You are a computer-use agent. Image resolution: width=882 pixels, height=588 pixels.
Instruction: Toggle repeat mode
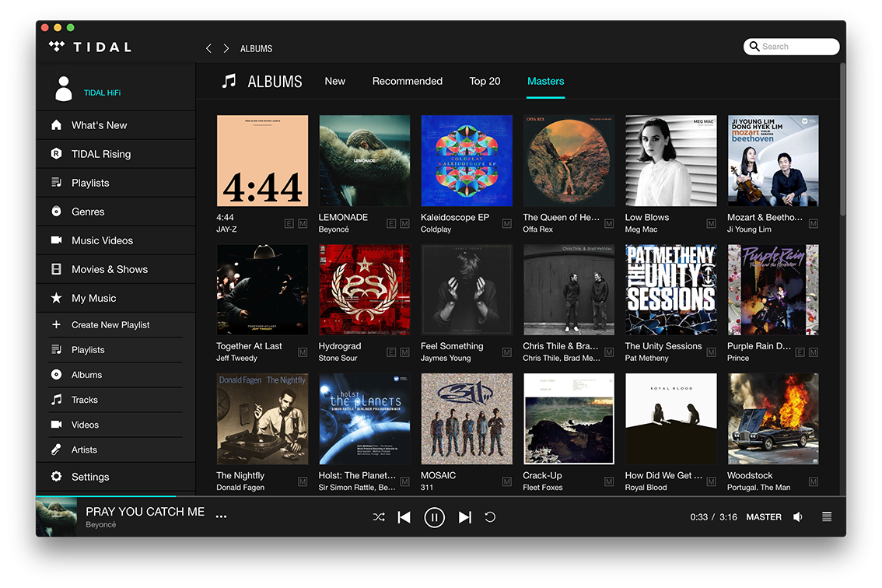(x=490, y=517)
